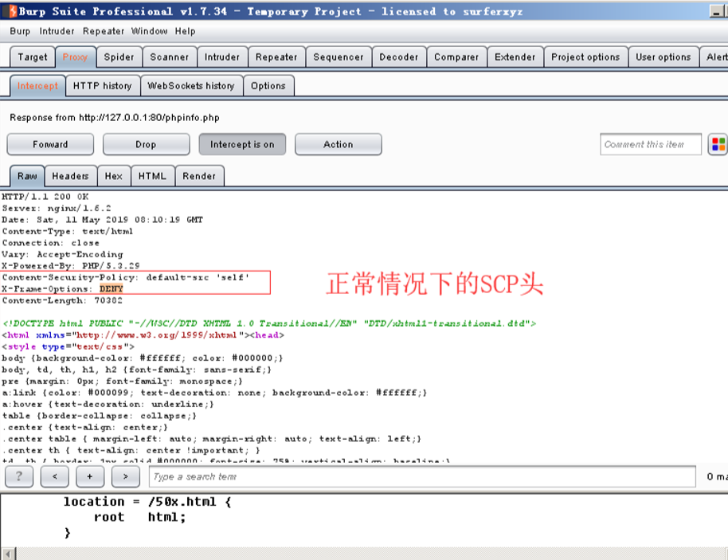This screenshot has height=560, width=728.
Task: Open the item highlight color picker
Action: click(x=716, y=144)
